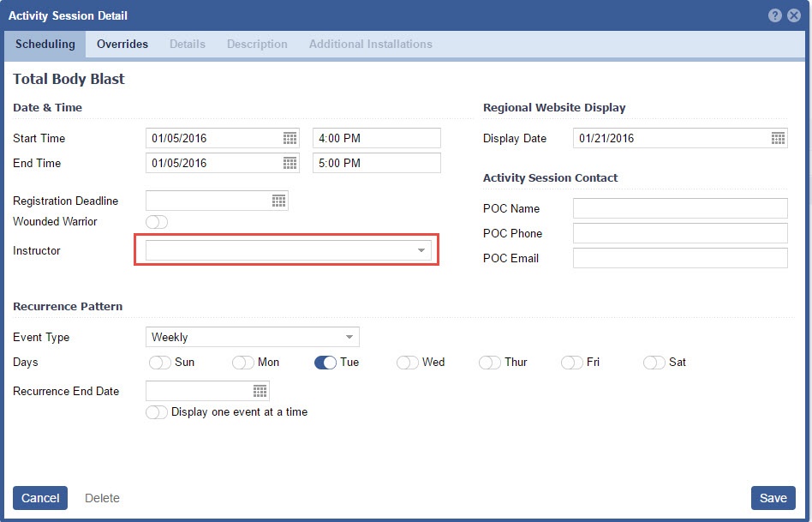Expand the Instructor dropdown
812x522 pixels.
tap(421, 250)
